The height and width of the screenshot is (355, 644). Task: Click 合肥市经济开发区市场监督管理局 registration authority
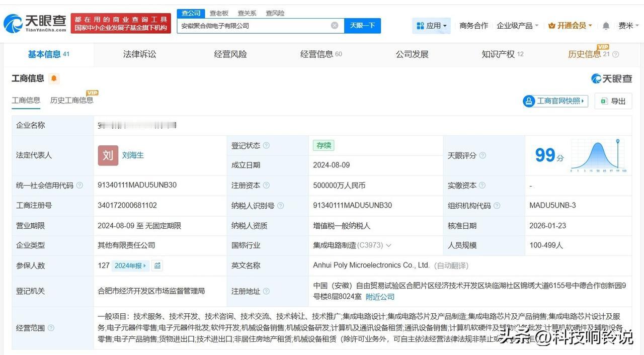(x=151, y=291)
